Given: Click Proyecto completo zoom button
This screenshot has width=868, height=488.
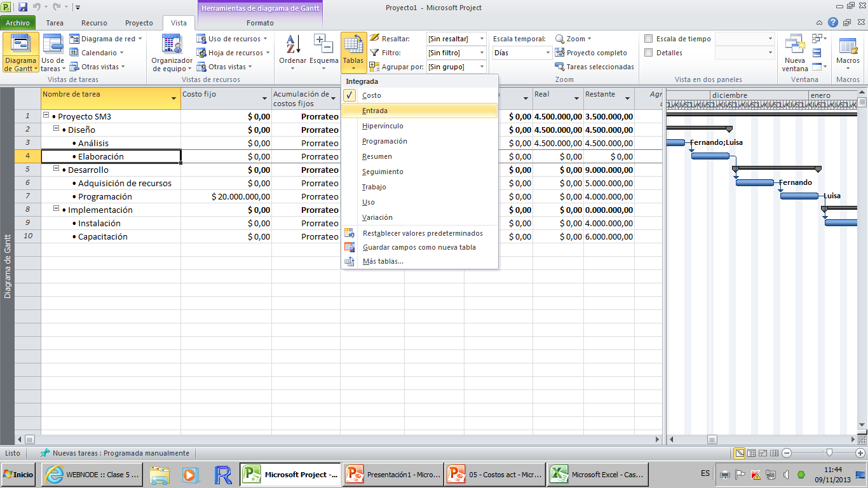Looking at the screenshot, I should [x=591, y=53].
